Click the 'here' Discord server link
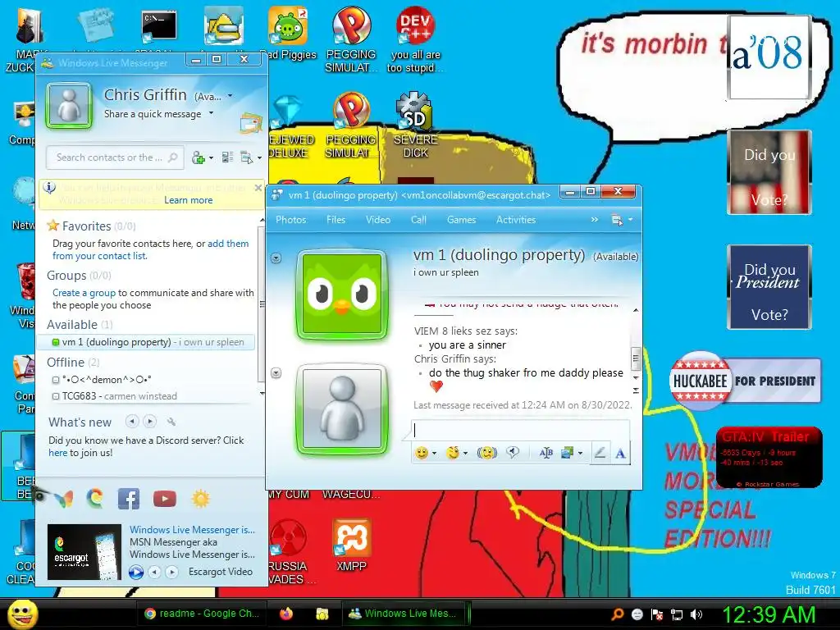The image size is (840, 630). [x=58, y=453]
